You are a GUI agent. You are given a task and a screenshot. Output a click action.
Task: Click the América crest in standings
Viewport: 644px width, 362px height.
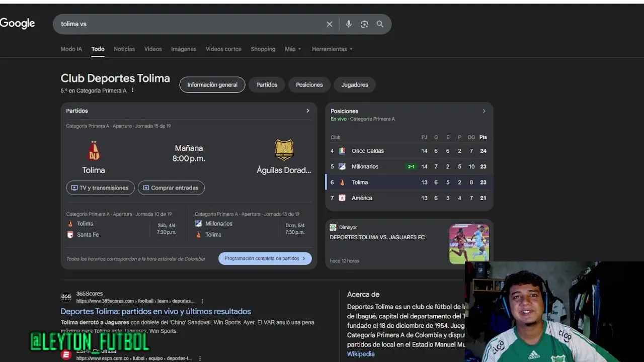tap(342, 198)
